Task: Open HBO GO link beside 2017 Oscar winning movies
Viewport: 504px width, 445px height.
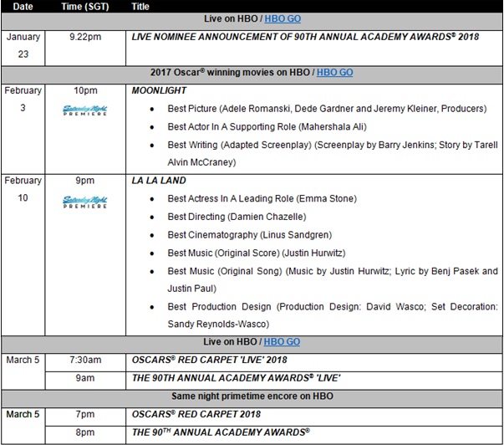Action: (334, 73)
